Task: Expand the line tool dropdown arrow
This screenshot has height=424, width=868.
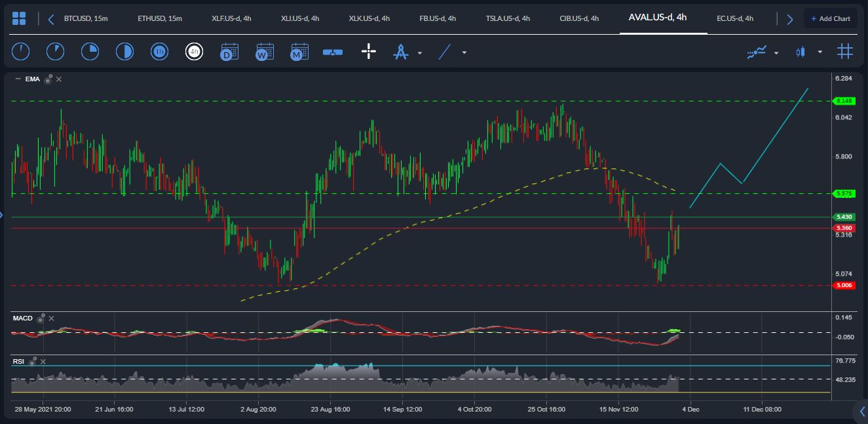Action: click(x=464, y=52)
